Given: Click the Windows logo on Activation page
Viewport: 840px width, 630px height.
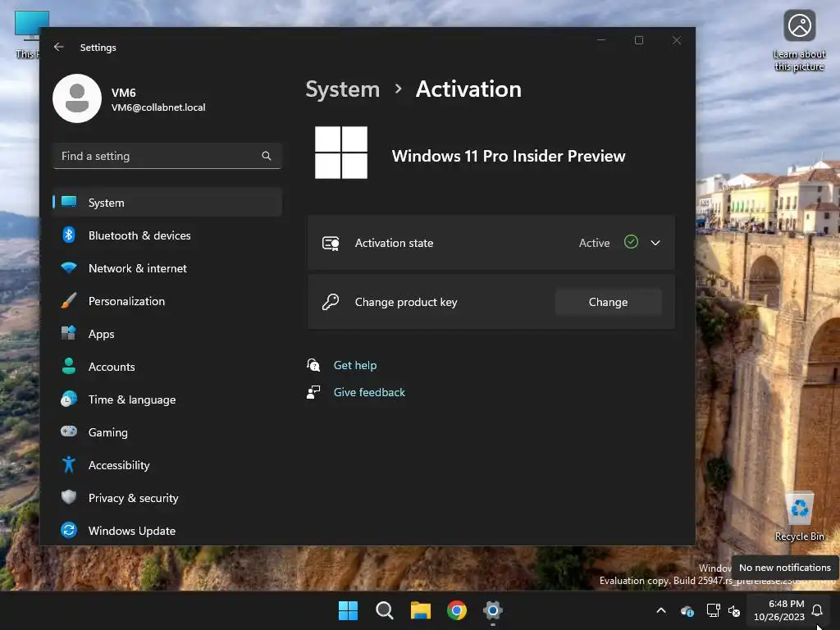Looking at the screenshot, I should coord(341,153).
